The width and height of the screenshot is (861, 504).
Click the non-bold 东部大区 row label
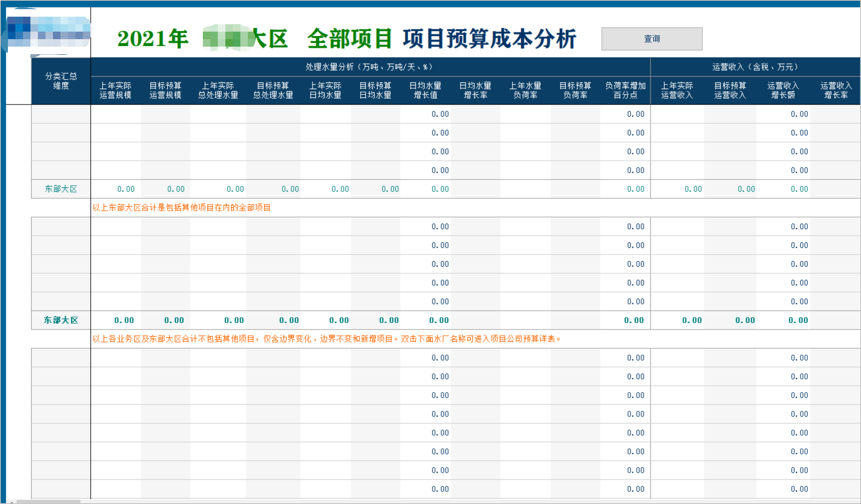tap(61, 189)
